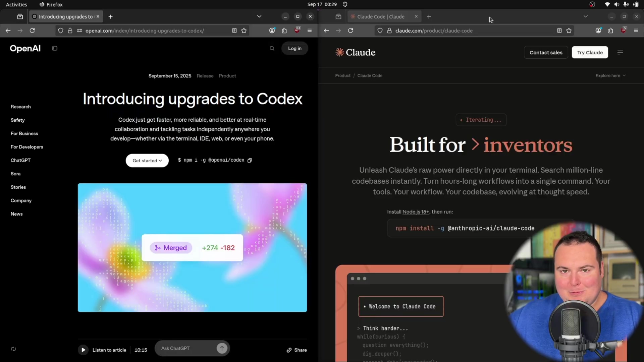
Task: Play the Merged +274 -182 video
Action: [192, 248]
